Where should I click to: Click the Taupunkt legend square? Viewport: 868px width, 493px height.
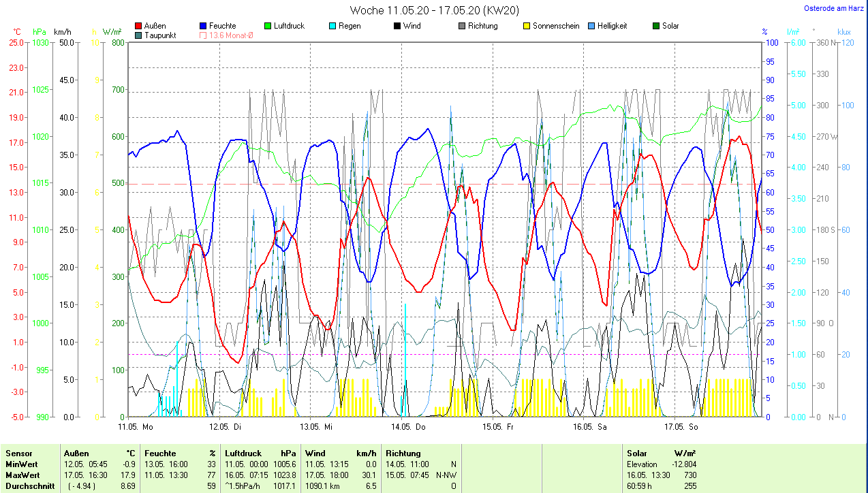tap(139, 35)
